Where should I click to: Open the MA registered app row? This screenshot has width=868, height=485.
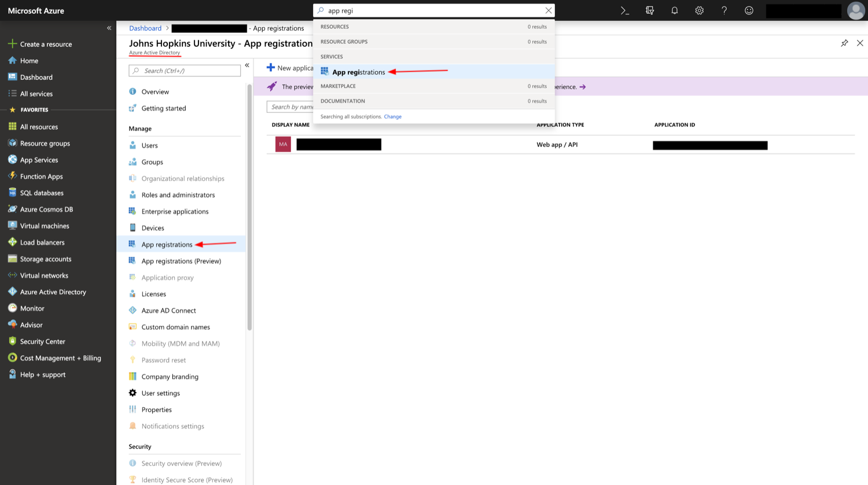pyautogui.click(x=560, y=145)
